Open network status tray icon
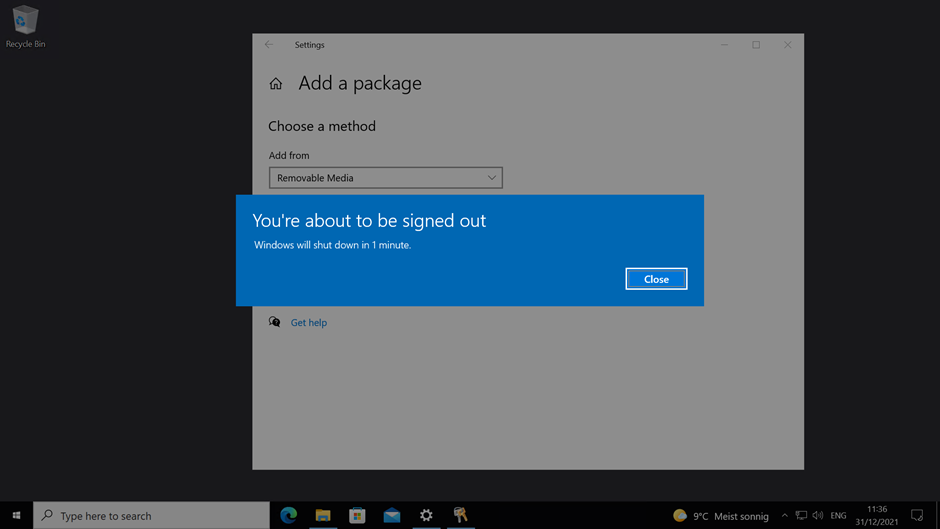Image resolution: width=940 pixels, height=529 pixels. [801, 515]
